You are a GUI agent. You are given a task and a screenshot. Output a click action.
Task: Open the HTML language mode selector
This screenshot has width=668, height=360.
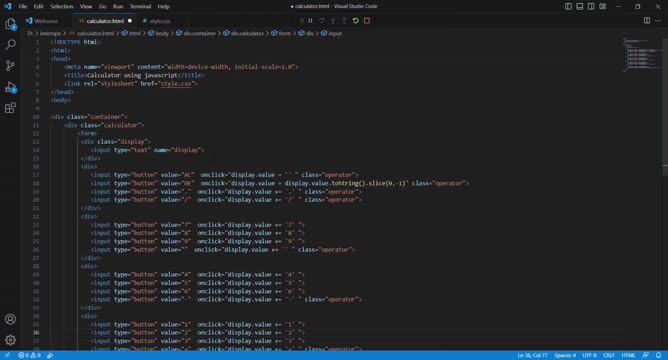628,355
